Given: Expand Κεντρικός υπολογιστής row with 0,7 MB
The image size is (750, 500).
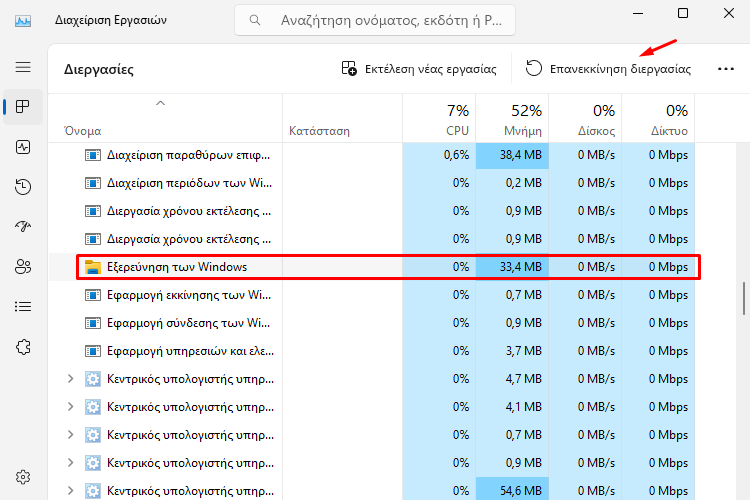Looking at the screenshot, I should pyautogui.click(x=71, y=435).
